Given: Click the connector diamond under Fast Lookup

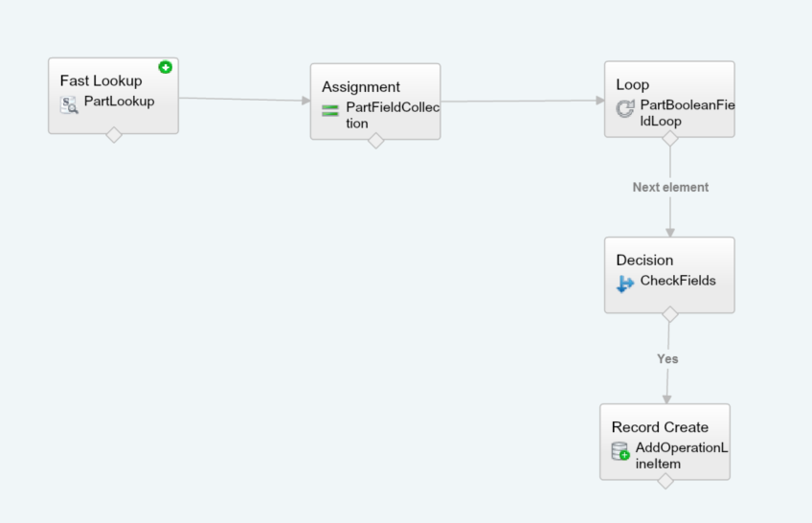Looking at the screenshot, I should (x=114, y=135).
